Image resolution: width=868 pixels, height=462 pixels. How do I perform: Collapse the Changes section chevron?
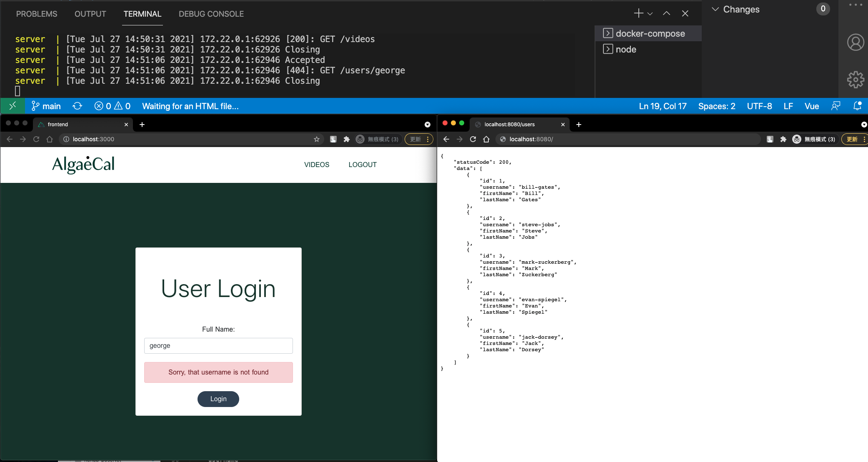point(715,9)
